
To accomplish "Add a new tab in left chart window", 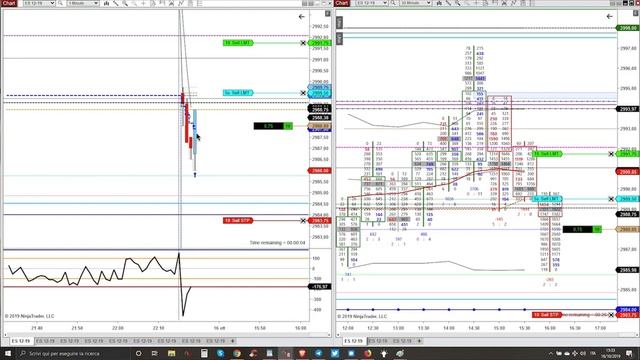I will pos(233,341).
